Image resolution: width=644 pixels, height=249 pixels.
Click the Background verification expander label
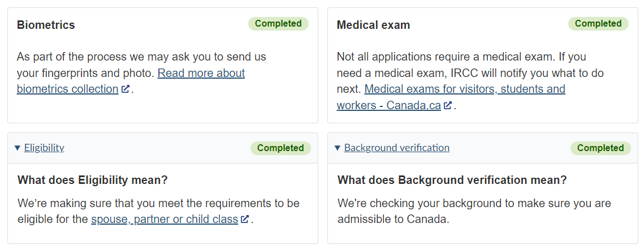tap(397, 148)
